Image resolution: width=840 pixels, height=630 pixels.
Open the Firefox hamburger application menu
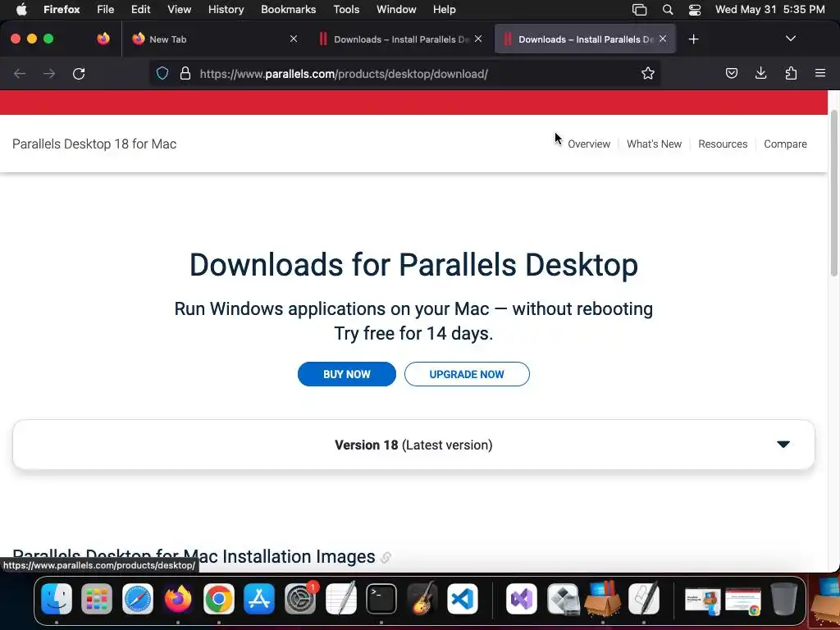[820, 73]
